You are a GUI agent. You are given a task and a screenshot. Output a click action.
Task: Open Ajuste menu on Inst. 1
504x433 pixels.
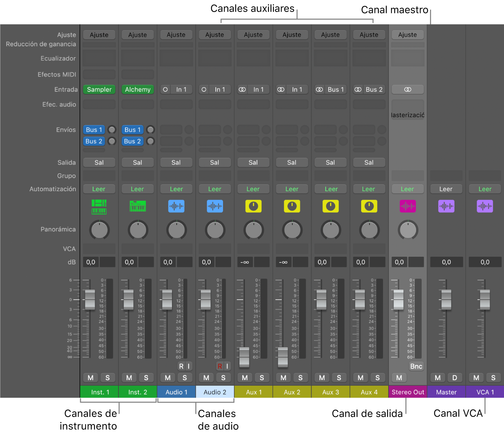click(x=99, y=35)
